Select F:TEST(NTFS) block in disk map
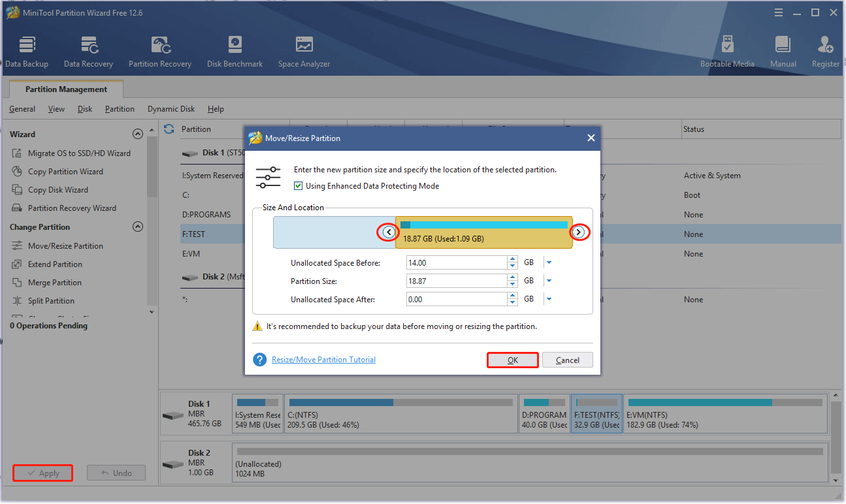 [x=596, y=414]
